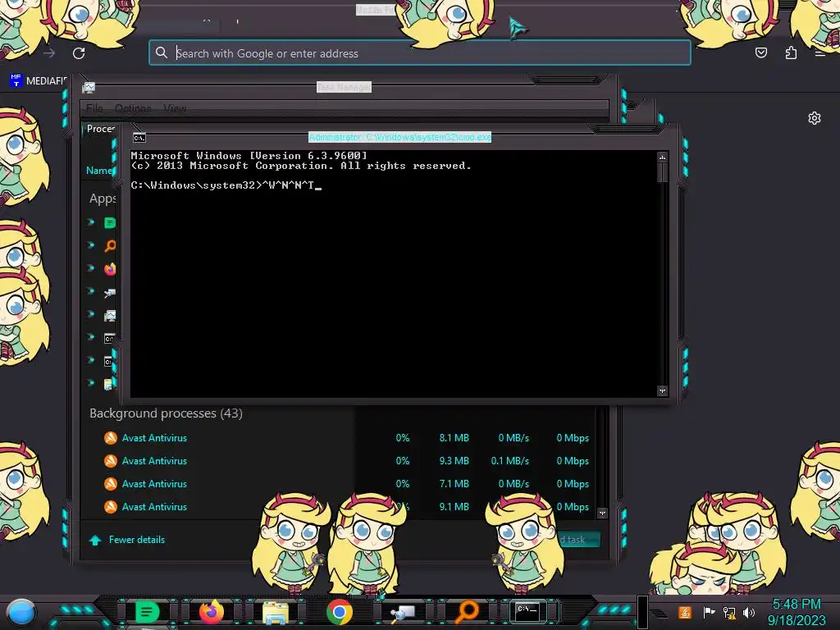Focus the Firefox address search bar
Viewport: 840px width, 630px height.
coord(419,53)
